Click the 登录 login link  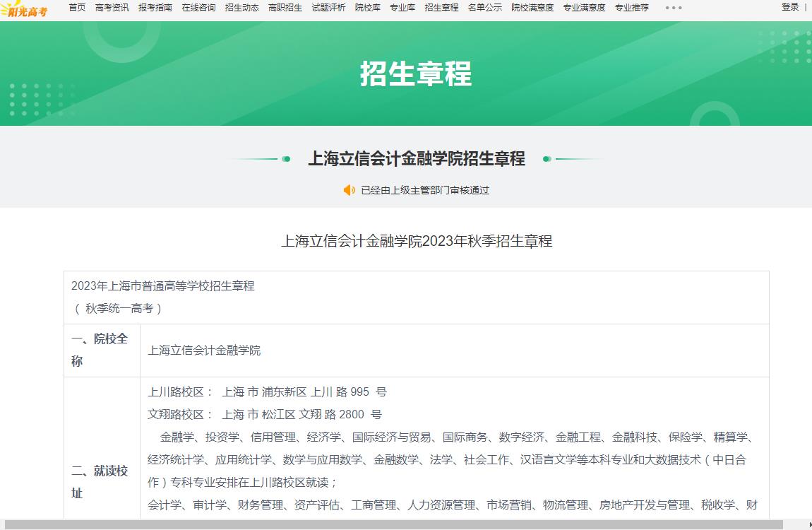click(790, 7)
